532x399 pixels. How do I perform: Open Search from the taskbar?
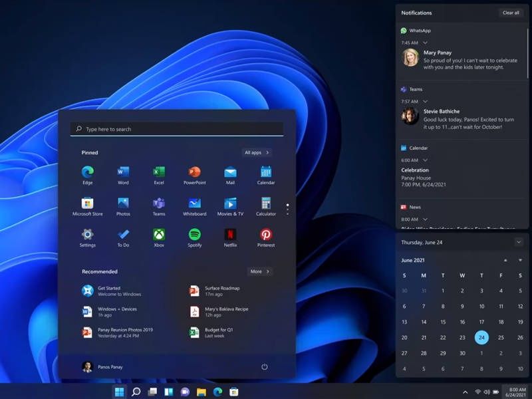[x=136, y=392]
